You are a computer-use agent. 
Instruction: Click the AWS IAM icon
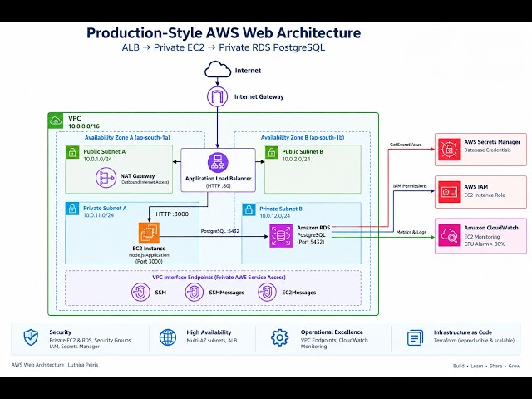pyautogui.click(x=449, y=192)
